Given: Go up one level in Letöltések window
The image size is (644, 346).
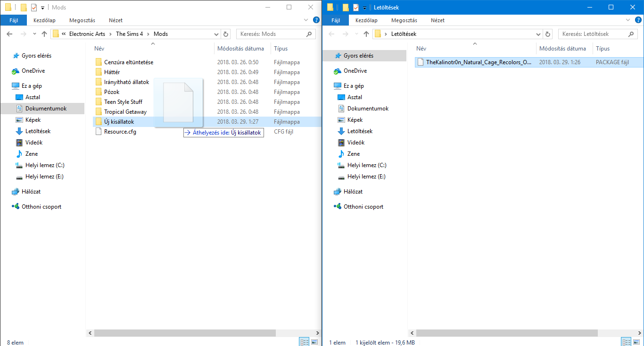Looking at the screenshot, I should click(366, 34).
